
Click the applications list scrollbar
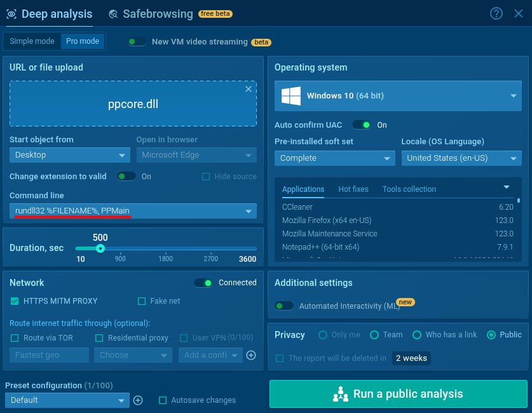point(519,201)
